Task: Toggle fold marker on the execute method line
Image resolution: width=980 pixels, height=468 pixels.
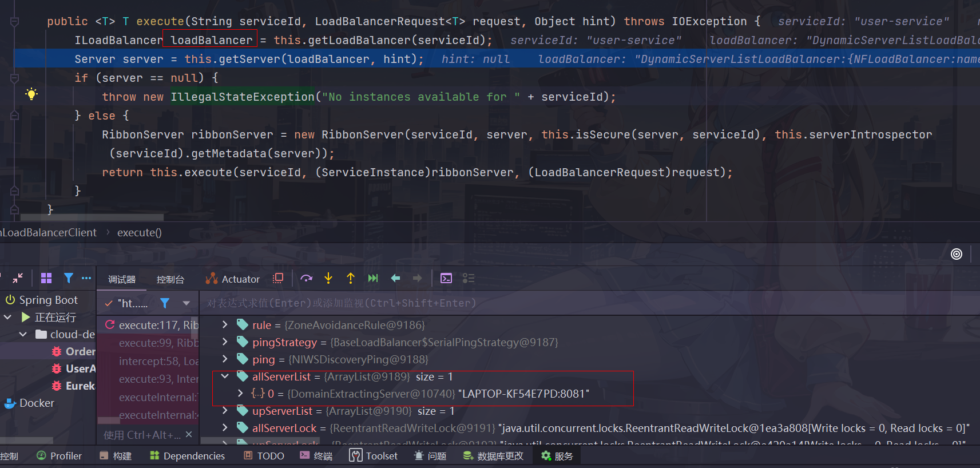Action: coord(15,22)
